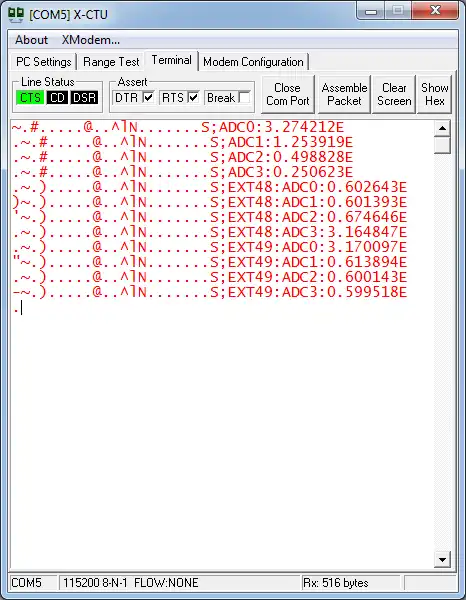Viewport: 466px width, 600px height.
Task: Click the line reading ADC2:0.498828E
Action: point(182,157)
